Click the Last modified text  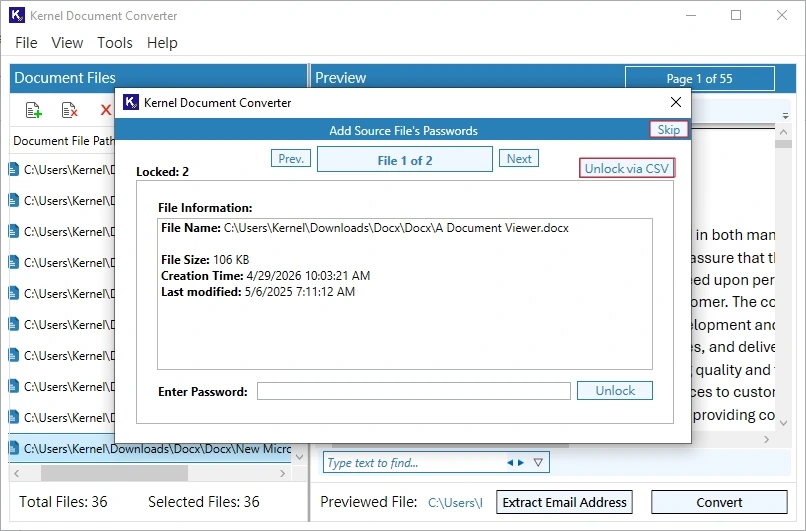(x=258, y=292)
